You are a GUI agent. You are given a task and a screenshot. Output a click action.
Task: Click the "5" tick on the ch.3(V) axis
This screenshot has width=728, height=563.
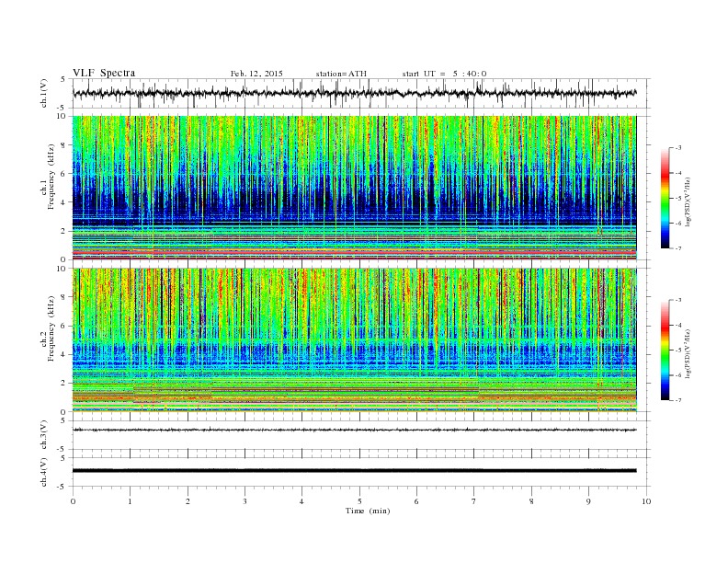click(x=63, y=420)
